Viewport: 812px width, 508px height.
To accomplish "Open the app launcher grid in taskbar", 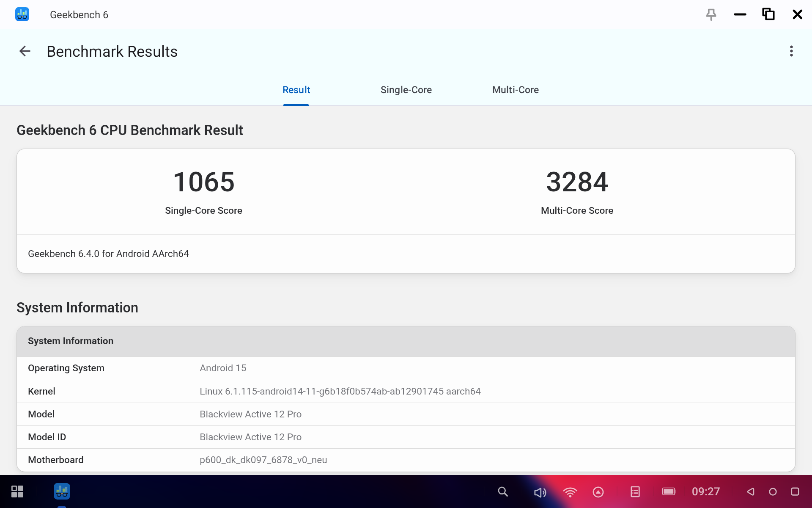I will (x=17, y=491).
